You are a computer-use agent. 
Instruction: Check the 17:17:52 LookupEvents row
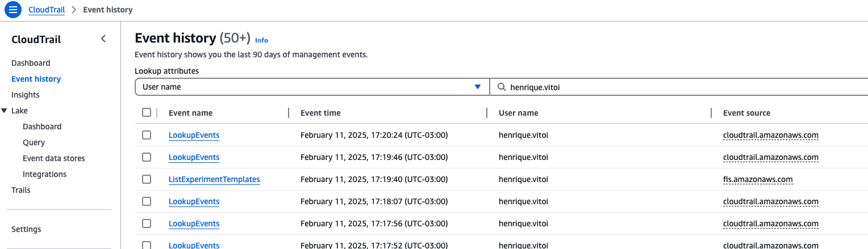point(147,245)
